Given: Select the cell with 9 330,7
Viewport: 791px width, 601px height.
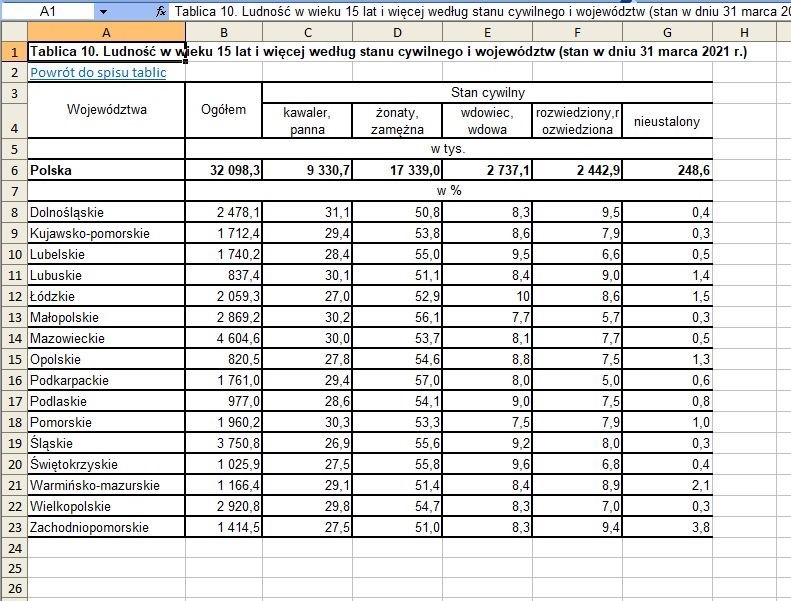Looking at the screenshot, I should pyautogui.click(x=307, y=170).
